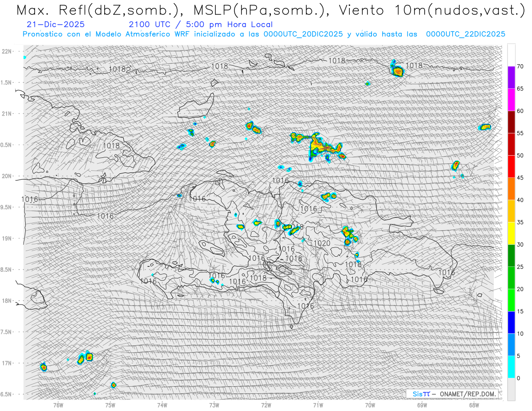Click the 18N latitude label
This screenshot has width=532, height=411.
[7, 301]
